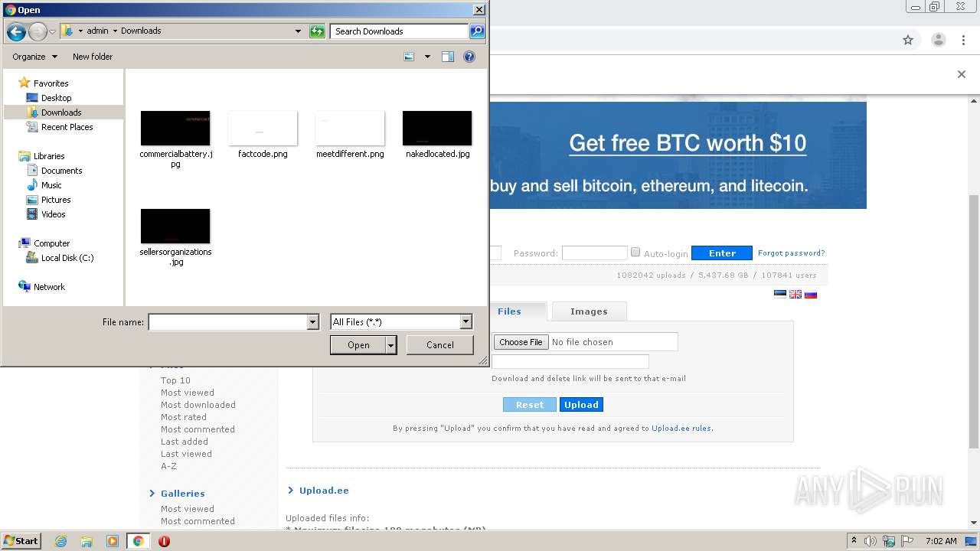The image size is (980, 551).
Task: Click the Forward arrow in Open dialog
Action: pyautogui.click(x=38, y=31)
